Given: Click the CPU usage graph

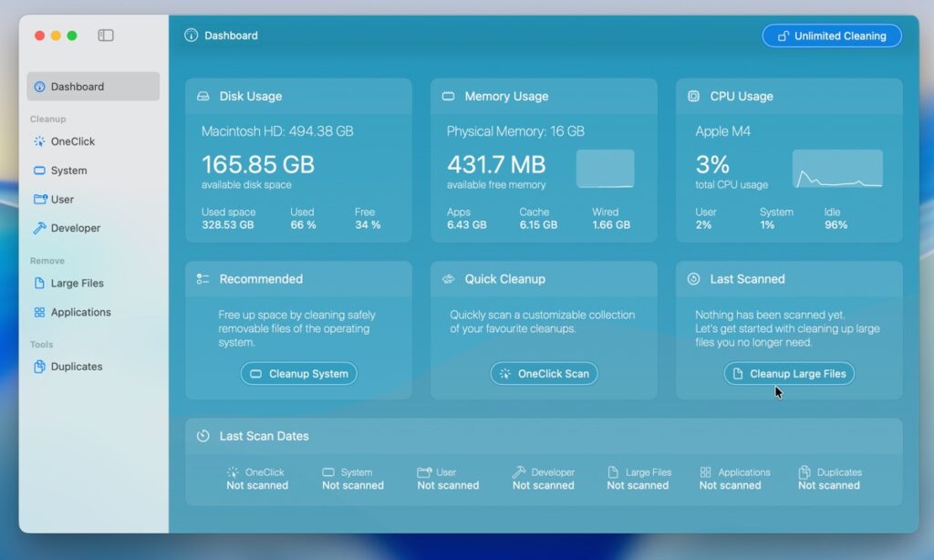Looking at the screenshot, I should click(x=836, y=170).
